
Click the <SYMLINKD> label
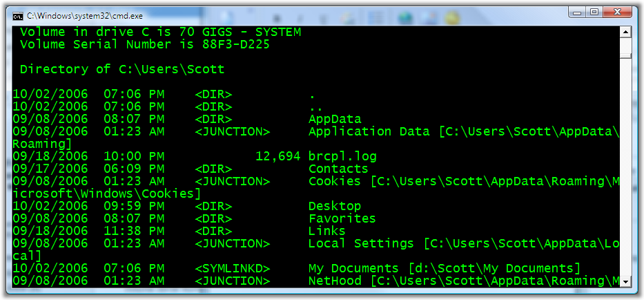click(x=233, y=268)
